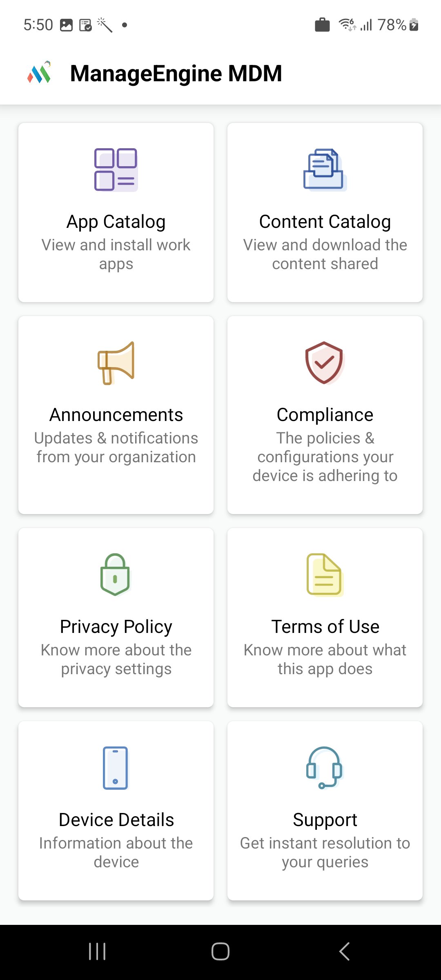The width and height of the screenshot is (441, 980).
Task: Tap the ManageEngine logo in header
Action: (40, 73)
